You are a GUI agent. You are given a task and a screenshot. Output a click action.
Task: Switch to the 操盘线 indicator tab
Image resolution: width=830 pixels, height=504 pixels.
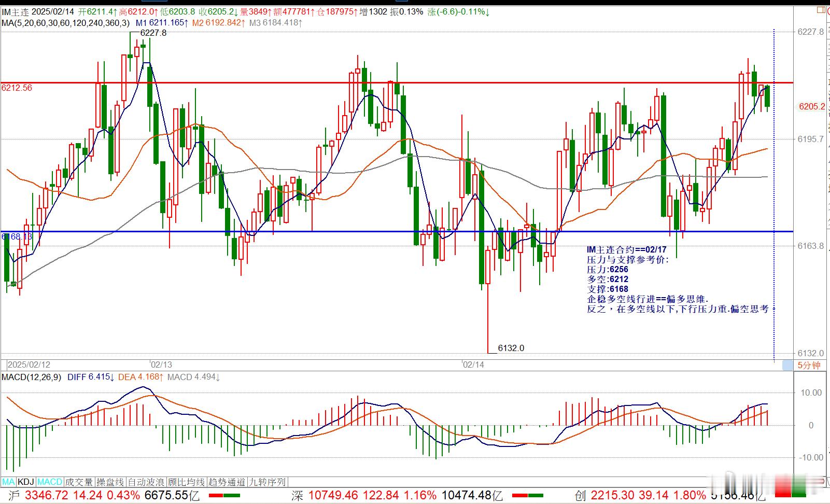[110, 482]
